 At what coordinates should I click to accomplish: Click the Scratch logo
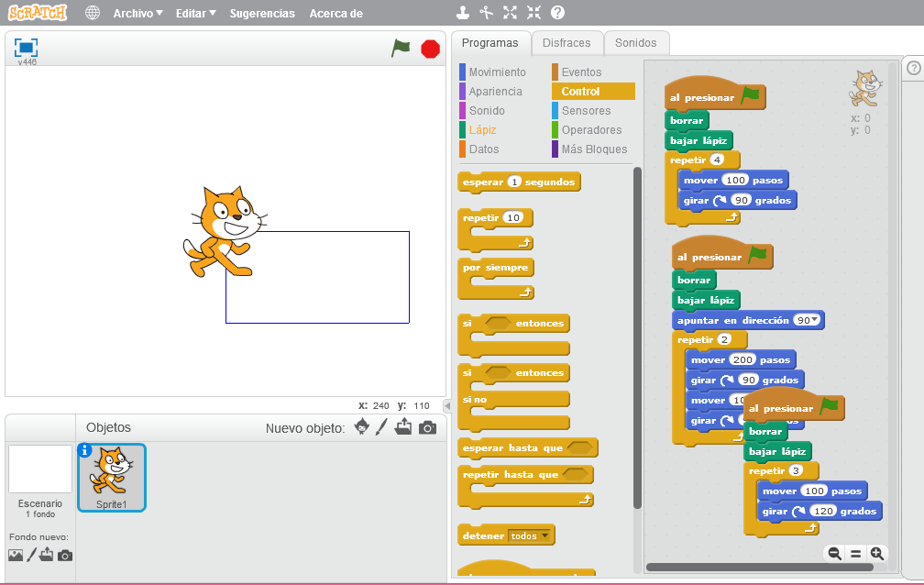point(38,13)
